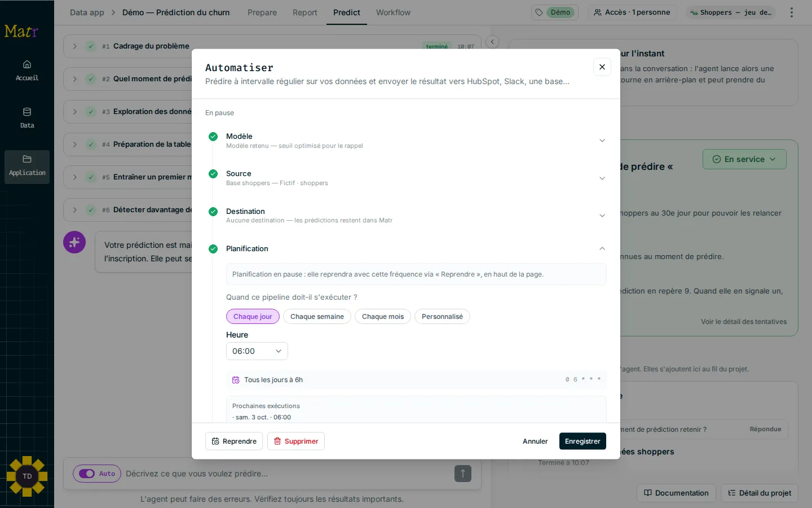Select the Chaque mois frequency
Screen dimensions: 812x508
click(x=383, y=317)
